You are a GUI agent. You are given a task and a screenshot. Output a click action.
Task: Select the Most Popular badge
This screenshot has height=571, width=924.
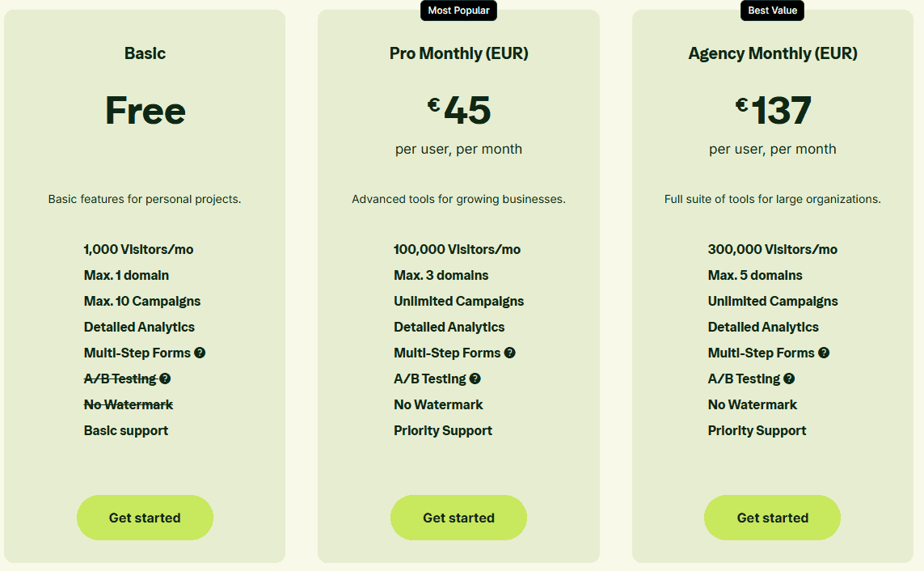(x=458, y=11)
